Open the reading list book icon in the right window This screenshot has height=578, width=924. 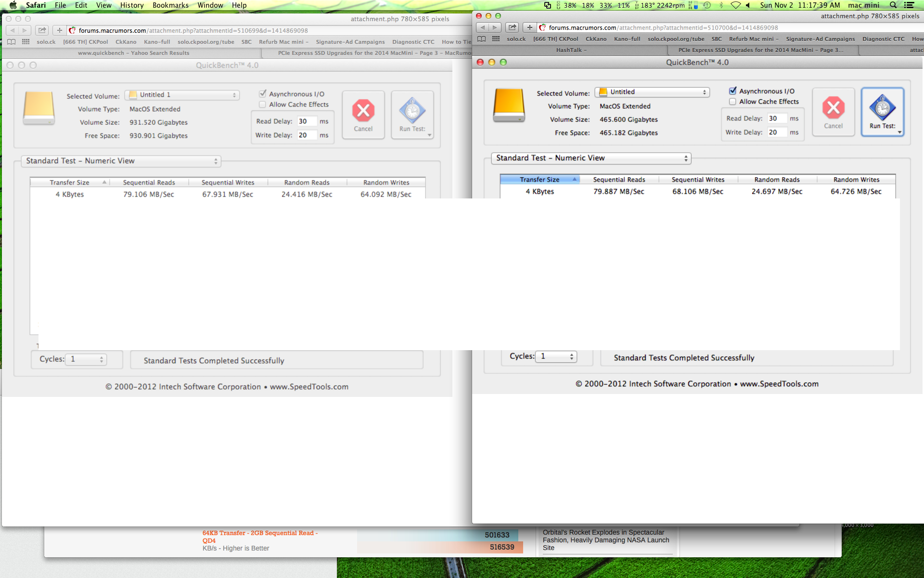click(481, 39)
